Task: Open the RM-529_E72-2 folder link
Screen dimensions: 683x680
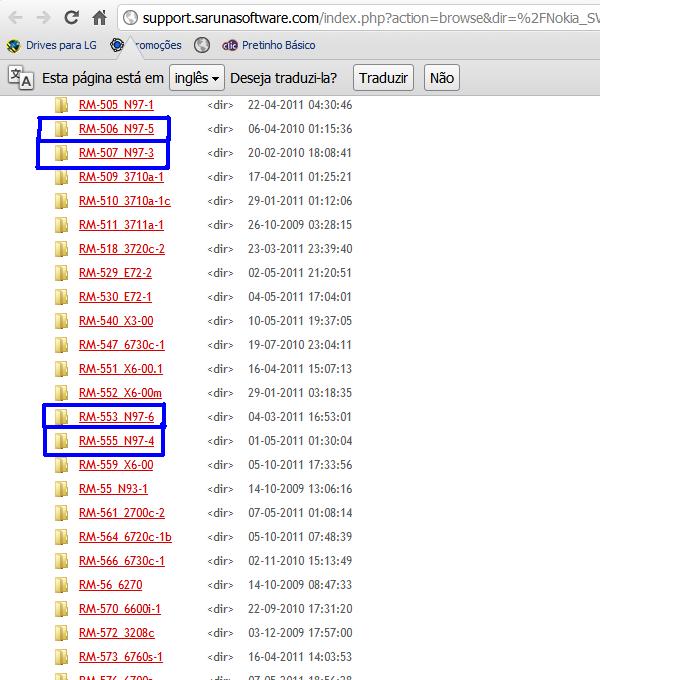Action: pos(115,273)
